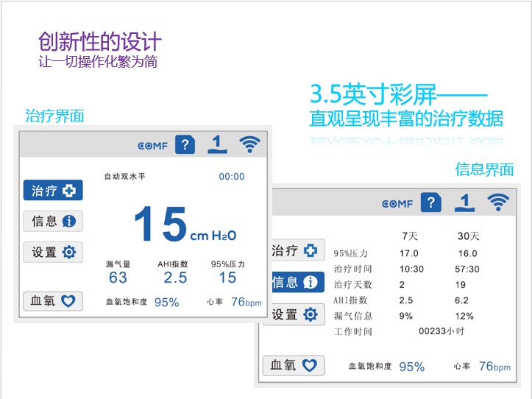Select the highlighted 治疗 tab on the therapy screen
The width and height of the screenshot is (532, 399).
pyautogui.click(x=53, y=191)
